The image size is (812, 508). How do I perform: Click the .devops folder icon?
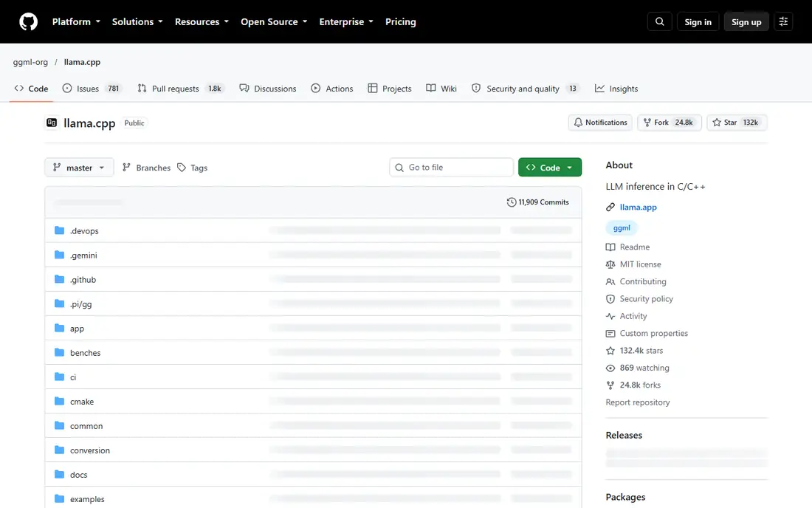click(60, 230)
